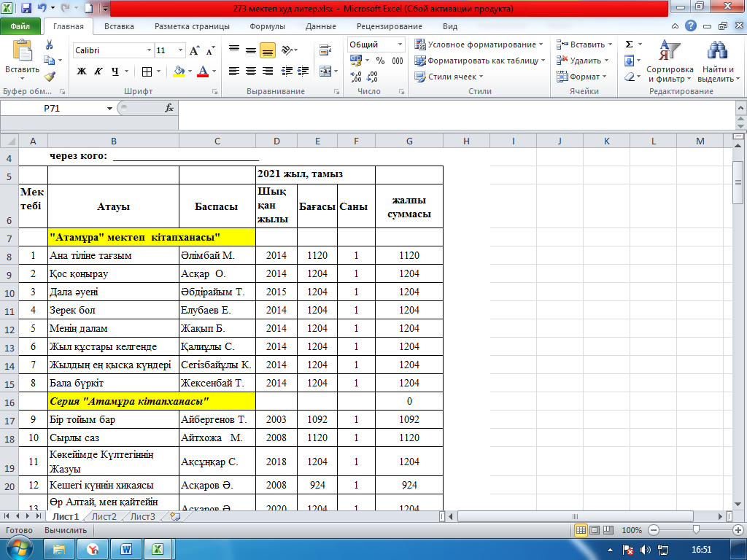Screen dimensions: 747x560
Task: Click the percent style icon
Action: (380, 61)
